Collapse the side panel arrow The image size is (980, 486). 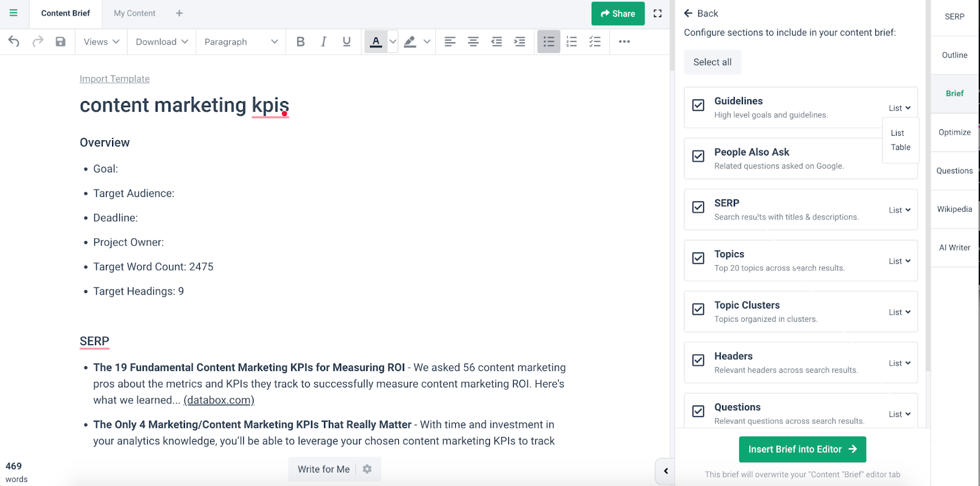[x=666, y=471]
